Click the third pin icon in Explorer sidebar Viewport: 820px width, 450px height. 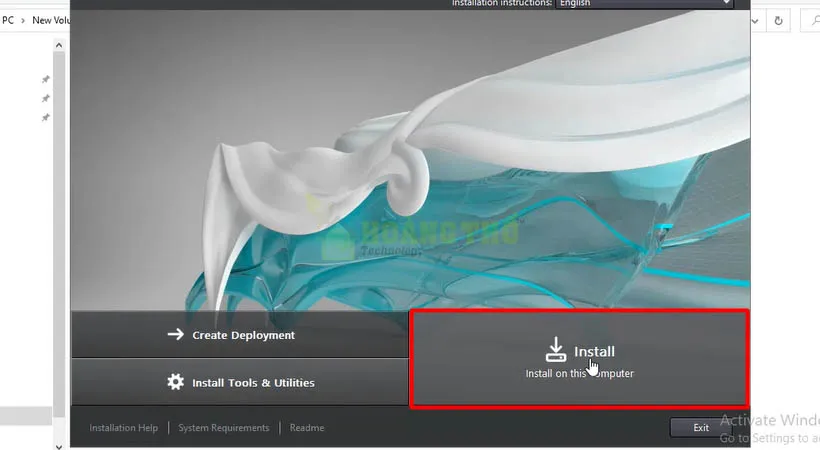[45, 118]
